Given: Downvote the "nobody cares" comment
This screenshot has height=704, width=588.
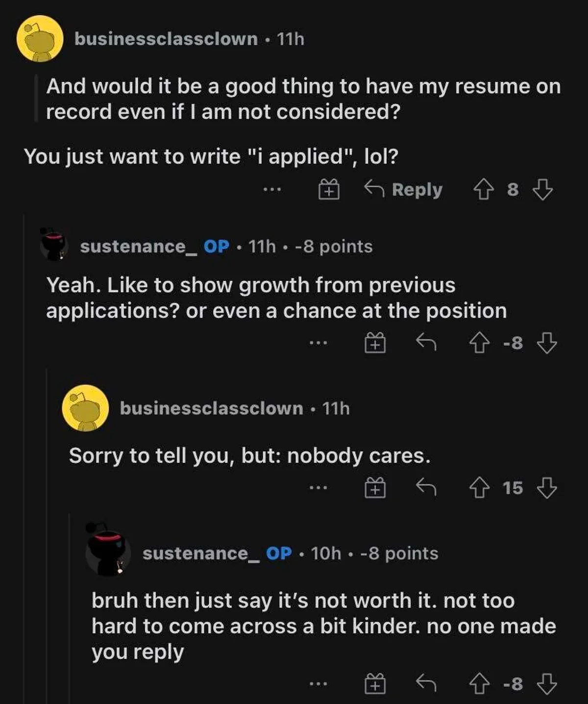Looking at the screenshot, I should click(547, 488).
